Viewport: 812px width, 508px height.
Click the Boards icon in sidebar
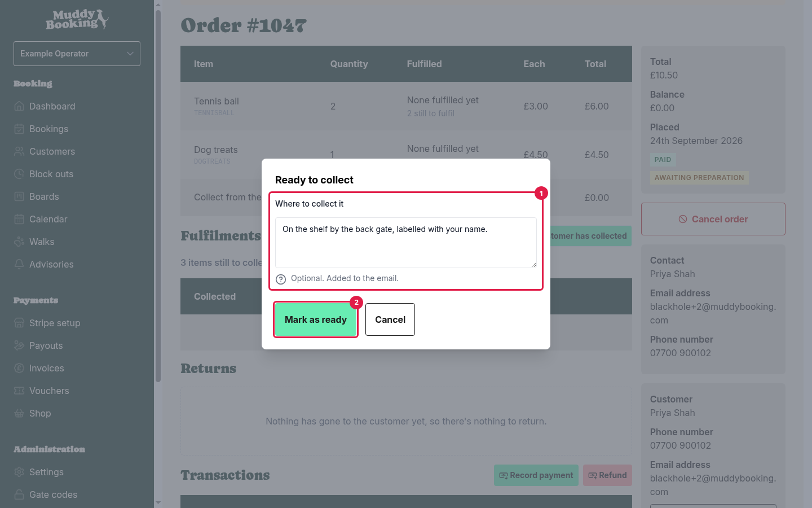pos(19,196)
